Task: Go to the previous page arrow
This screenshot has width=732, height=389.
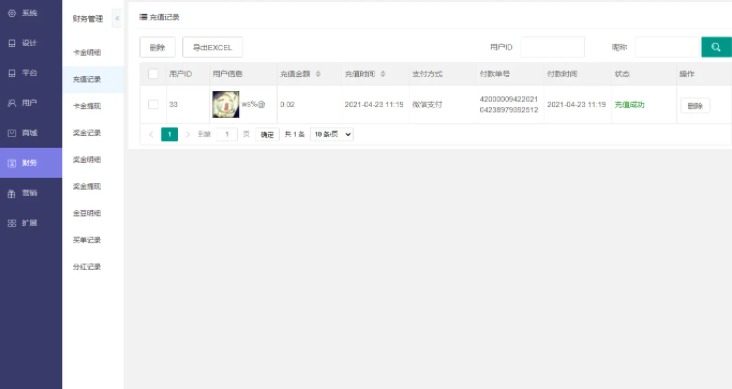Action: (x=151, y=134)
